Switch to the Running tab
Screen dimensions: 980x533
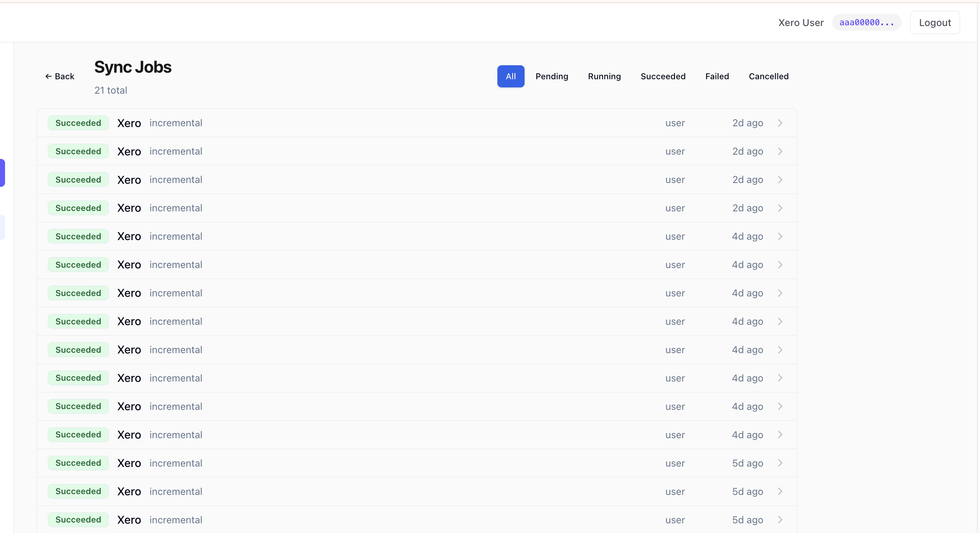tap(604, 76)
